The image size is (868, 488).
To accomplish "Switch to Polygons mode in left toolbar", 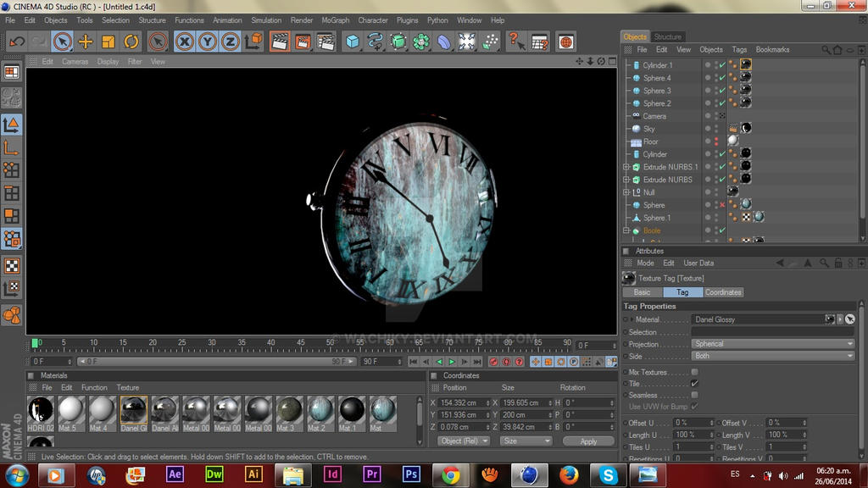I will point(12,216).
